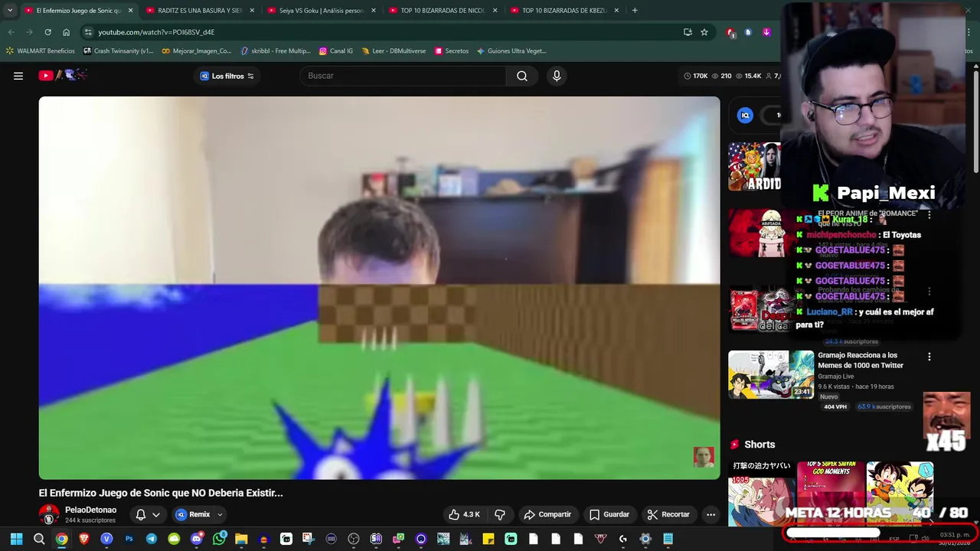Open WALMART Beneficios bookmark
Image resolution: width=980 pixels, height=551 pixels.
(x=41, y=51)
